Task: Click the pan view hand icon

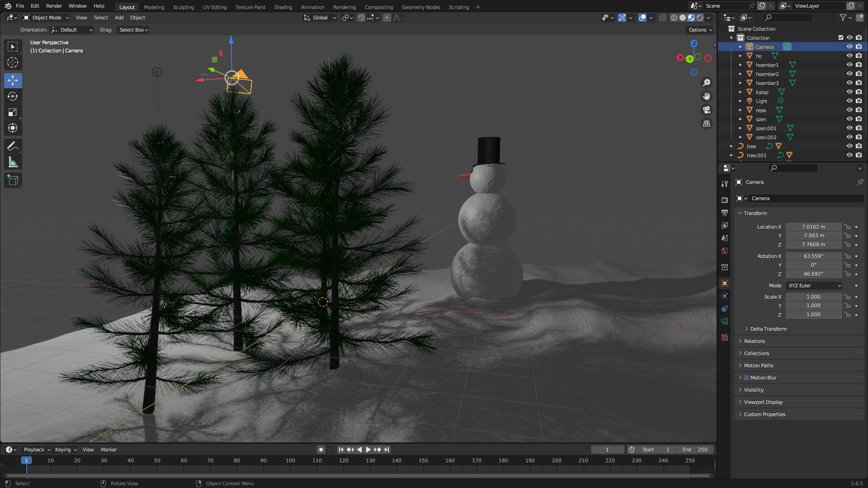Action: pyautogui.click(x=706, y=96)
